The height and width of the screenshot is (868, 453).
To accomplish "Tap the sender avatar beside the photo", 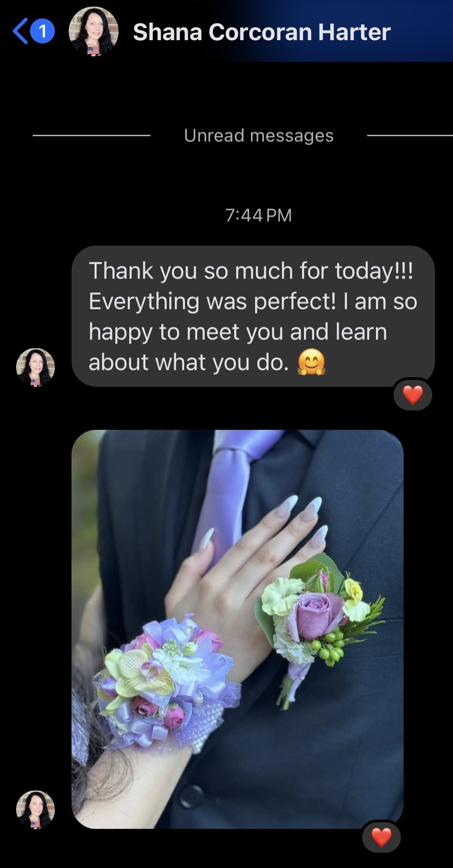I will (36, 810).
